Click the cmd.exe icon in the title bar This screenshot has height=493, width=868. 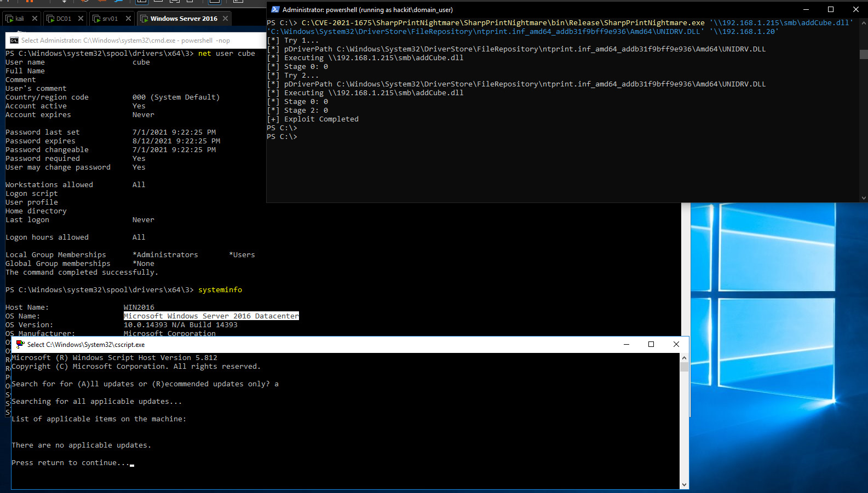click(14, 40)
